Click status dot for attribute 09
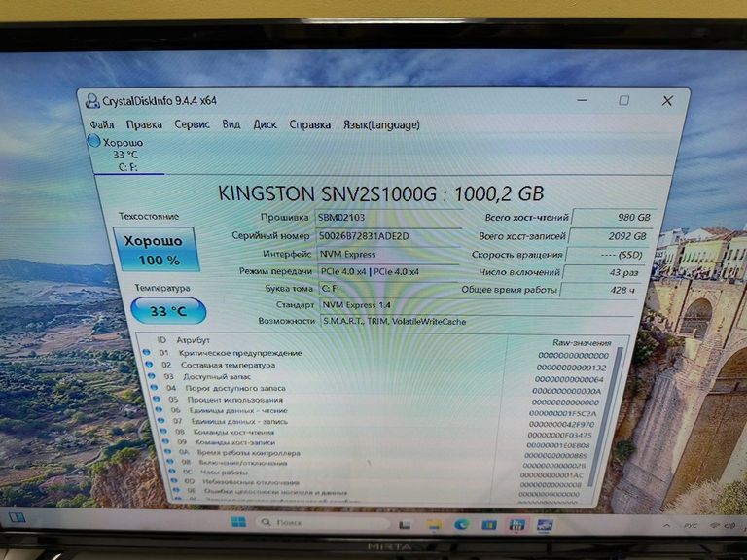This screenshot has height=560, width=747. pos(165,441)
